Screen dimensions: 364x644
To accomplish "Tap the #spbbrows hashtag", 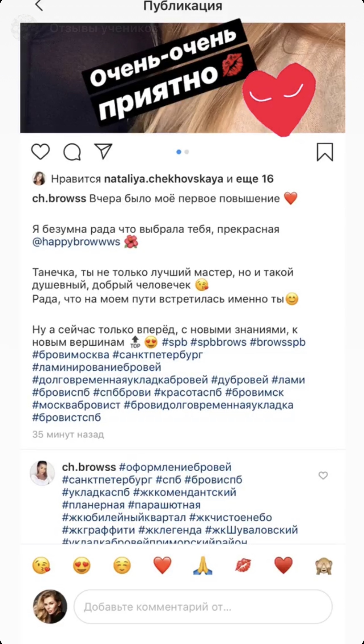I will point(218,342).
